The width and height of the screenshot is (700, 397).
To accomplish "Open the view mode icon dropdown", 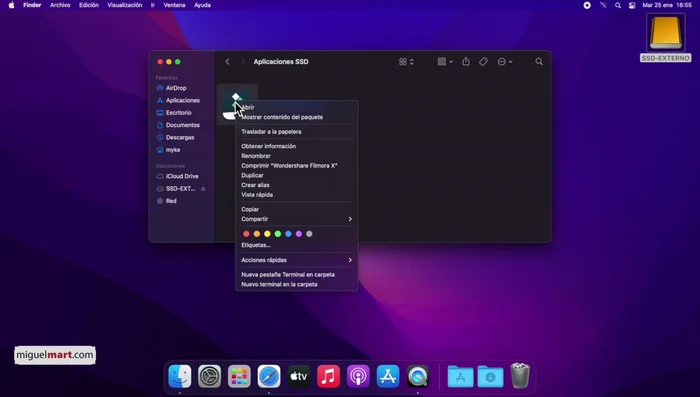I will click(x=406, y=62).
